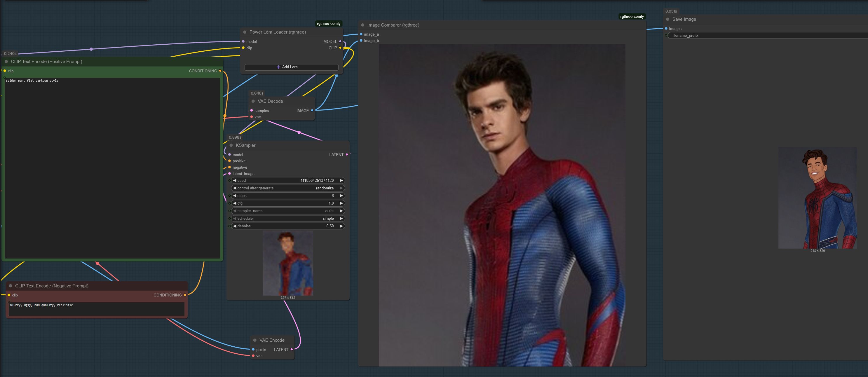The height and width of the screenshot is (377, 868).
Task: Click the rgthree-comfy badge above Image Comparer
Action: [x=632, y=17]
